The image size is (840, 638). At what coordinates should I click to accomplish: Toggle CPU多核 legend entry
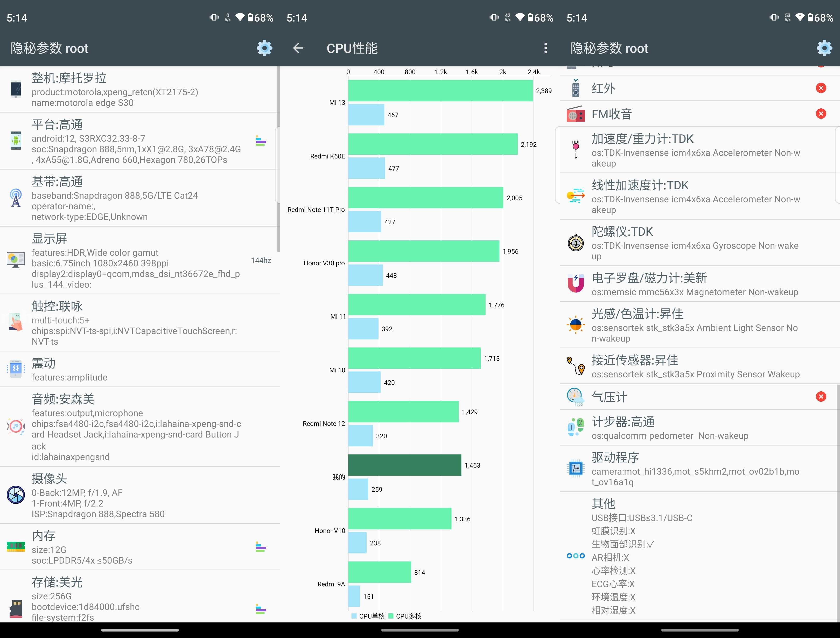click(405, 616)
